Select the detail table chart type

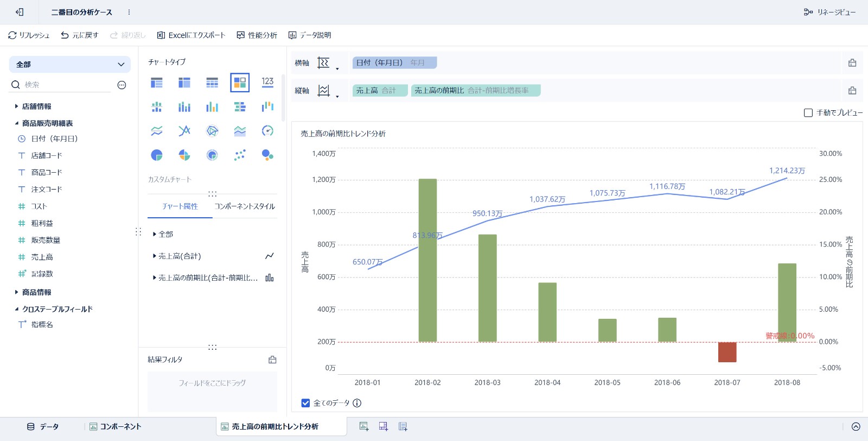(212, 83)
